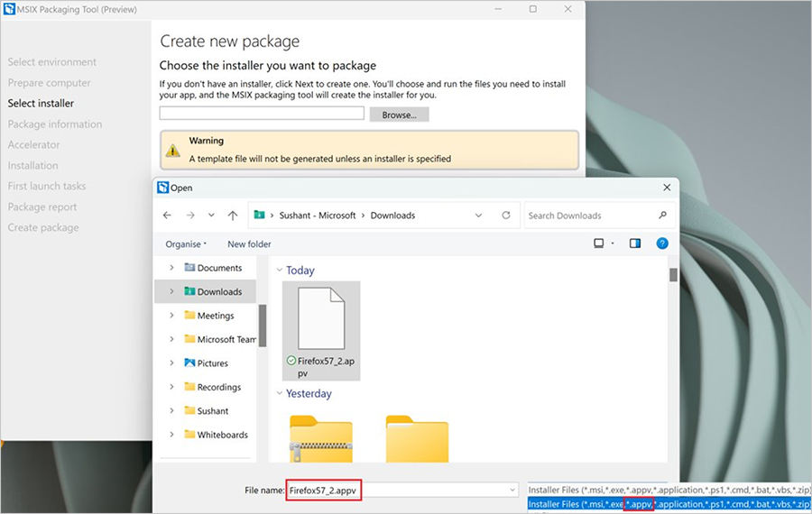The image size is (812, 514).
Task: Collapse the Today group
Action: [x=279, y=271]
